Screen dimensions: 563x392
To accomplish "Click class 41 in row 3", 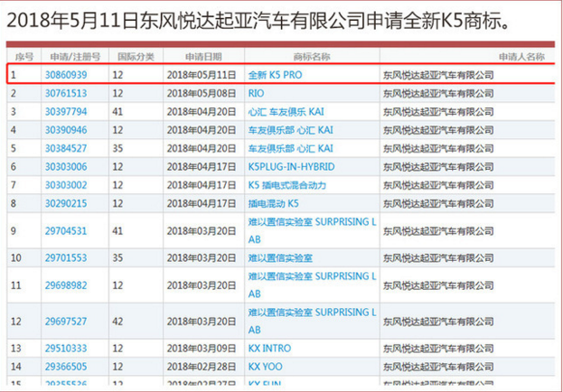I will (117, 112).
